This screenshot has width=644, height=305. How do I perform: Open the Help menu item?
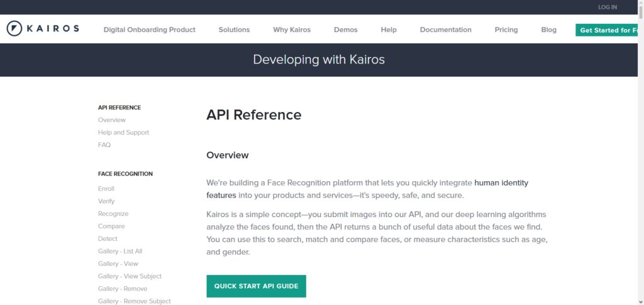(x=389, y=30)
